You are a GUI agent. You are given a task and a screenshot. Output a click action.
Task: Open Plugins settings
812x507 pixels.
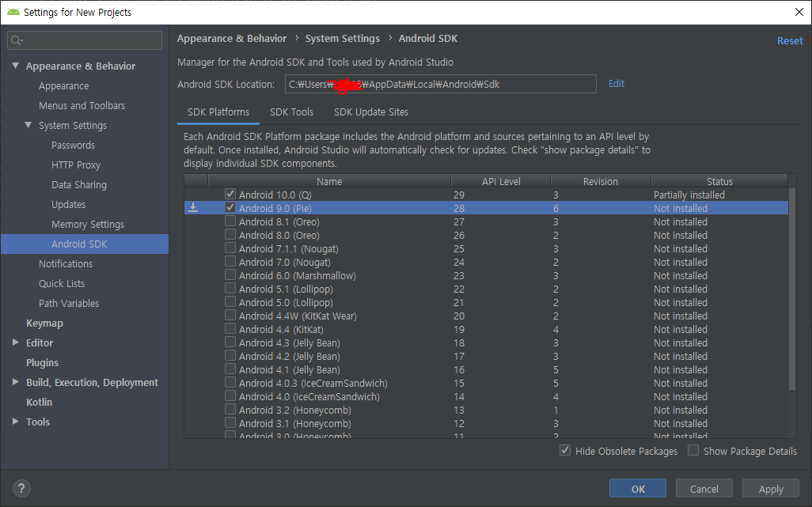42,362
